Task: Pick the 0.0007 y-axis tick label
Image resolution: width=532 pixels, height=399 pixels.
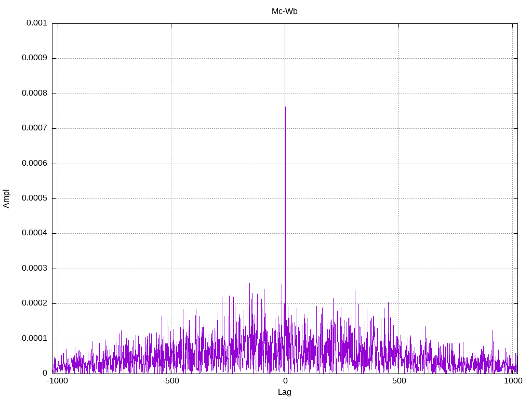Action: pos(34,128)
